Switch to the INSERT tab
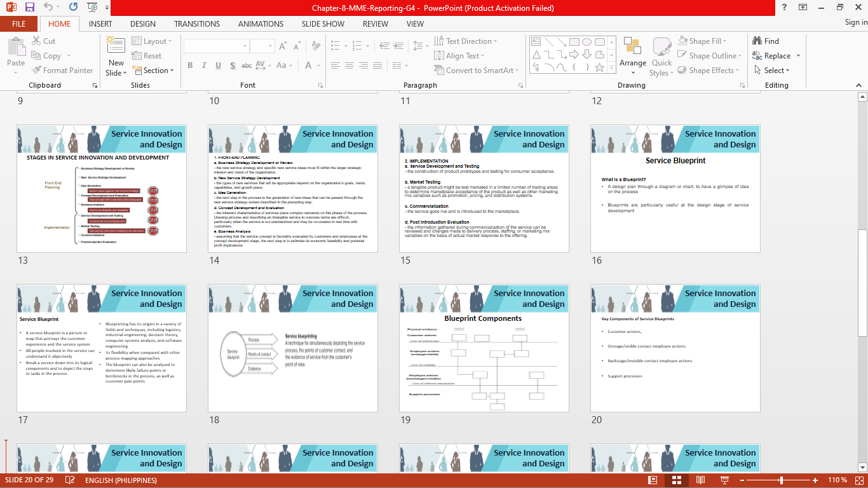Viewport: 868px width, 488px height. click(100, 24)
